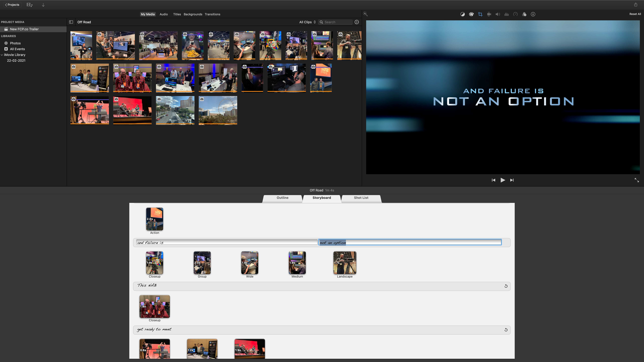Click the media browser filmstrip icon
The image size is (644, 362).
pyautogui.click(x=30, y=5)
